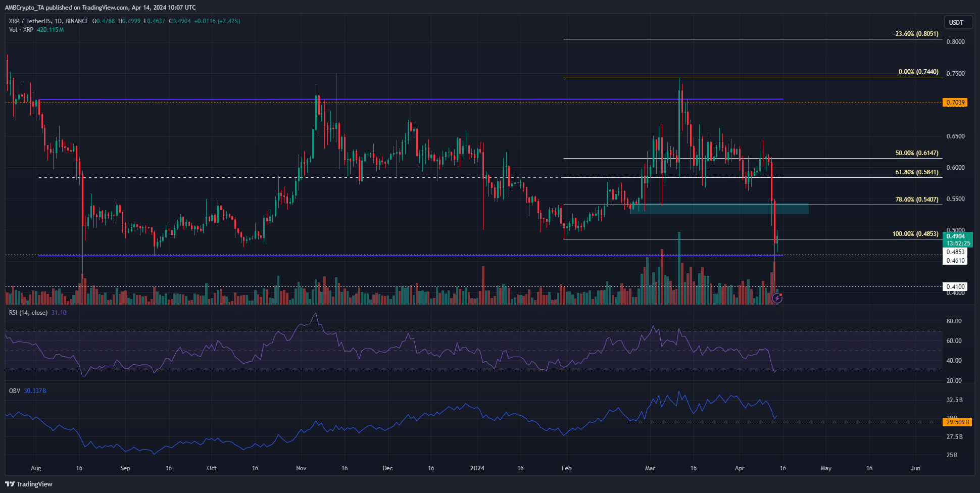Click the purple lightning bolt icon
The height and width of the screenshot is (493, 980).
pos(777,299)
